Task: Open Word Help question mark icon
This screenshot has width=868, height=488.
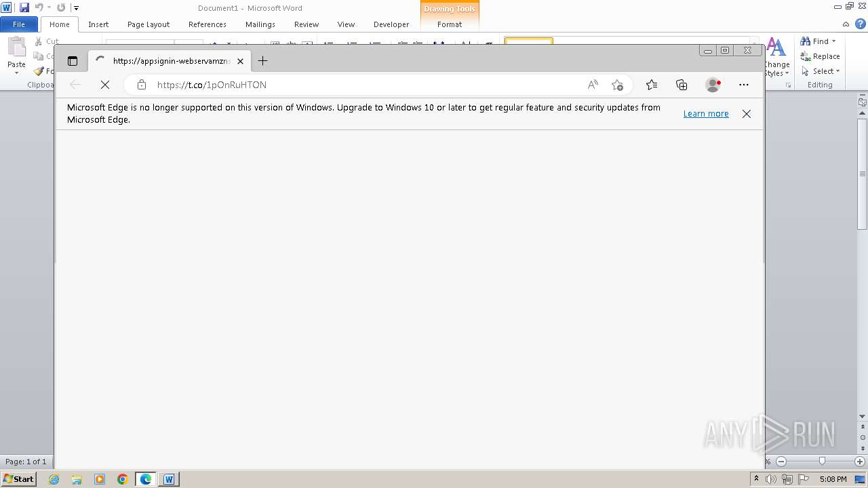Action: 861,24
